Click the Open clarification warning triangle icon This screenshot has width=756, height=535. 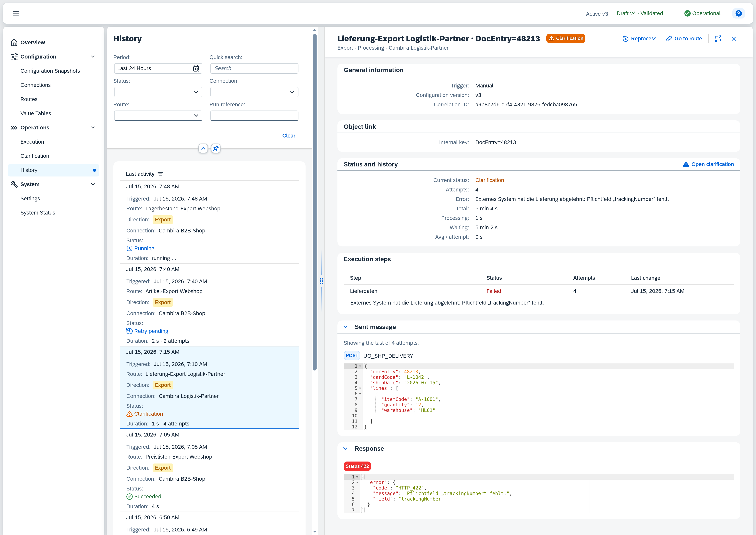click(x=686, y=164)
